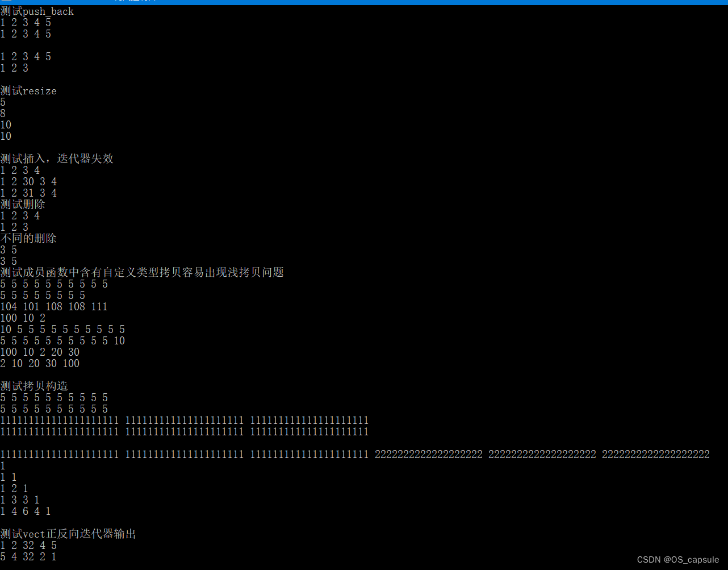Click the line '100 10 2 20 30'
The image size is (728, 570).
click(40, 352)
